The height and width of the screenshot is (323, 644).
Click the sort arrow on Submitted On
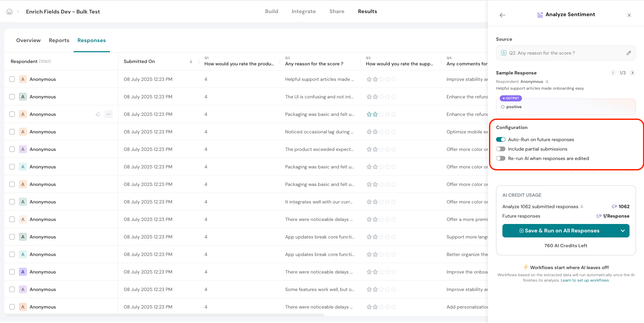(191, 61)
